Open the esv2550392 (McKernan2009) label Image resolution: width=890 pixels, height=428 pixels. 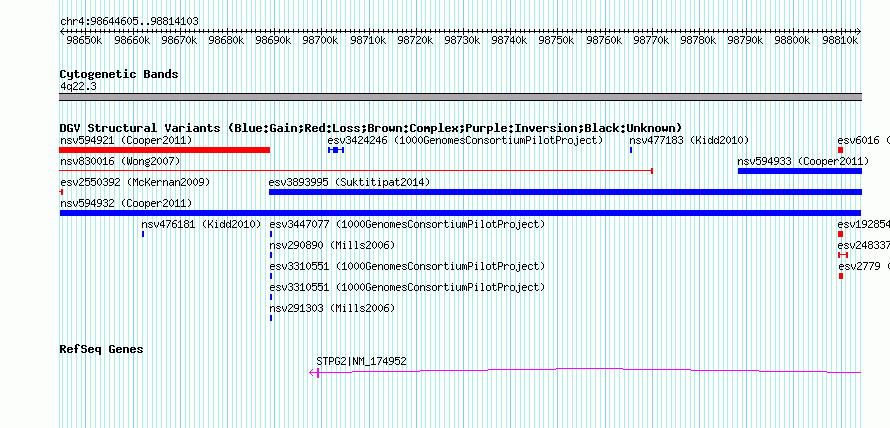coord(135,182)
